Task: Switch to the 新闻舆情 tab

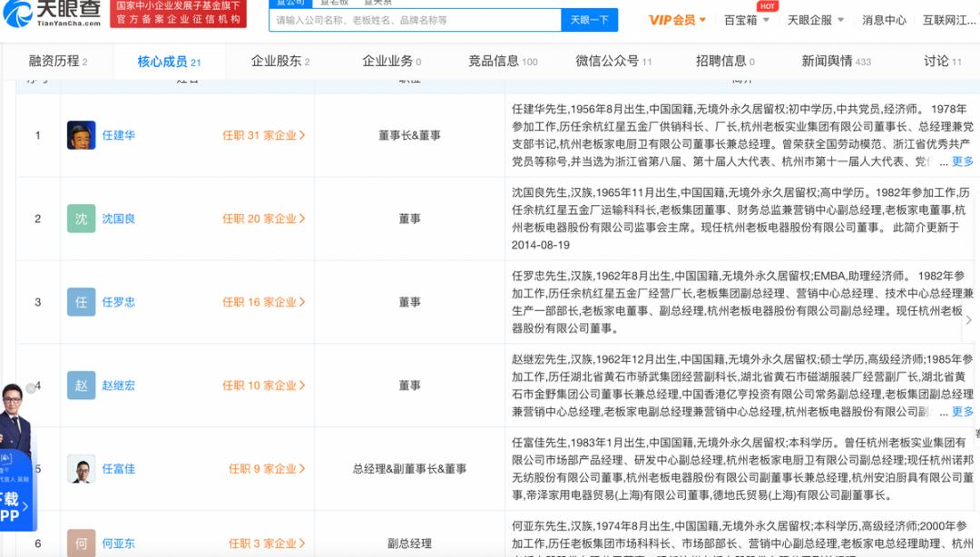Action: coord(836,62)
